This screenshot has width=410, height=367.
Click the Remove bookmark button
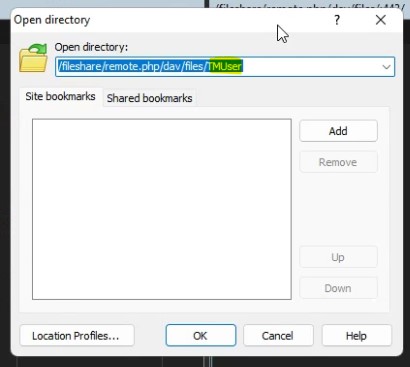(338, 162)
